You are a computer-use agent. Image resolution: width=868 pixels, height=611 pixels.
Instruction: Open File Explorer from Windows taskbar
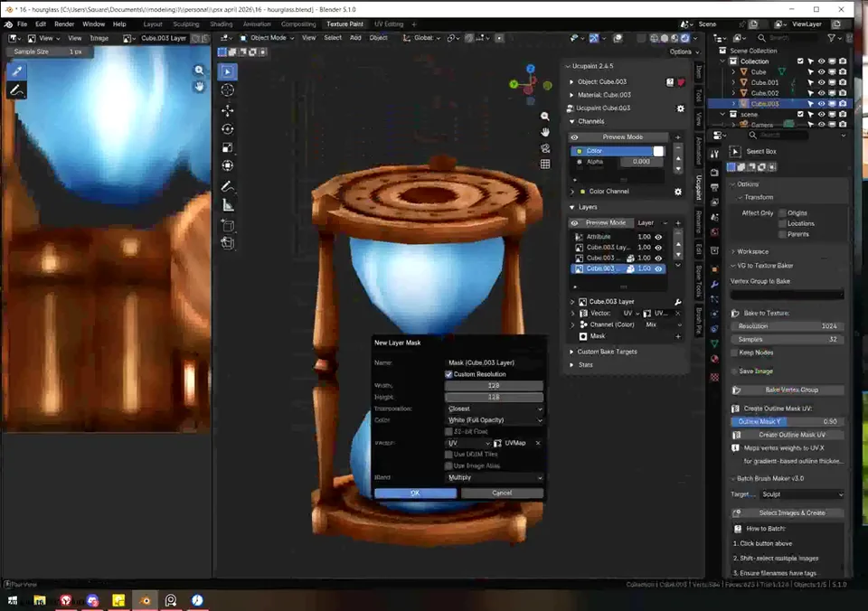coord(39,600)
